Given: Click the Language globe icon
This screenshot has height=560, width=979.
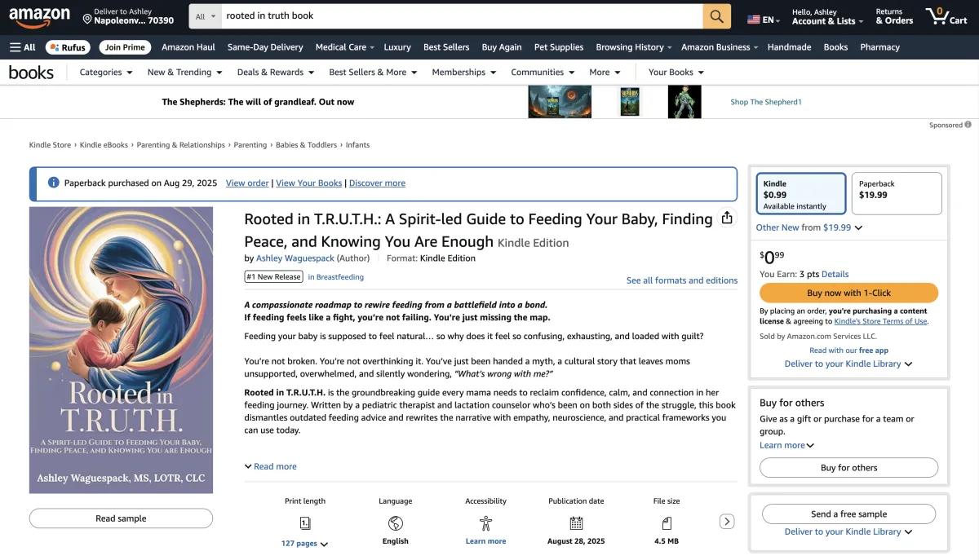Looking at the screenshot, I should 396,523.
